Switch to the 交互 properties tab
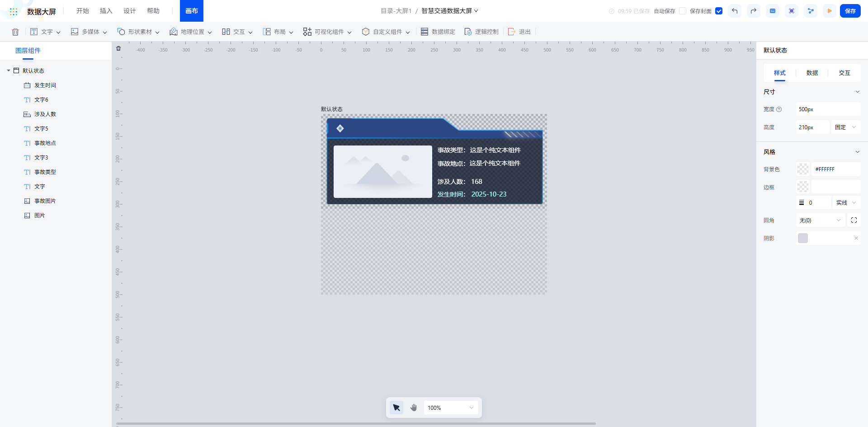The height and width of the screenshot is (427, 868). [844, 73]
